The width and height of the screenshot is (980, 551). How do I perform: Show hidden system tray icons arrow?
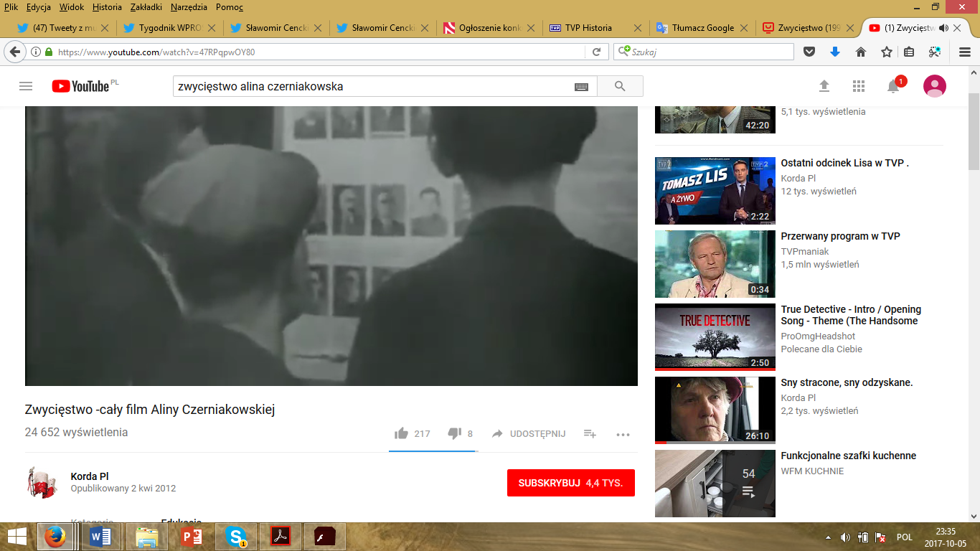829,537
